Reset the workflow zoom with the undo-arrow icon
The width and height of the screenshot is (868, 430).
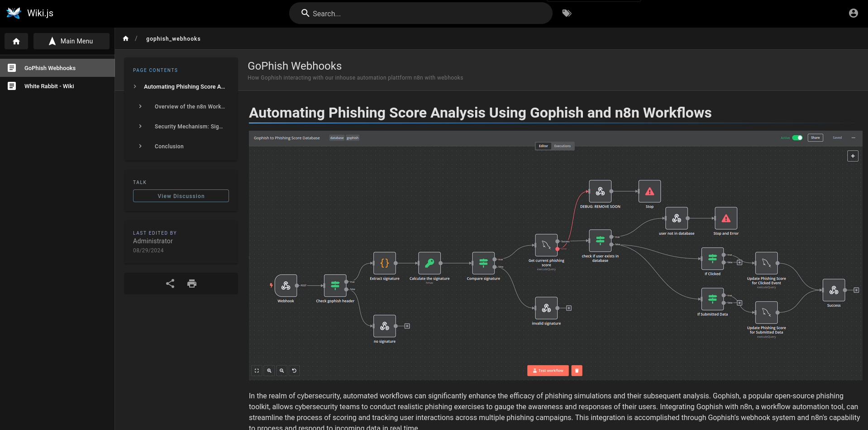[x=294, y=370]
